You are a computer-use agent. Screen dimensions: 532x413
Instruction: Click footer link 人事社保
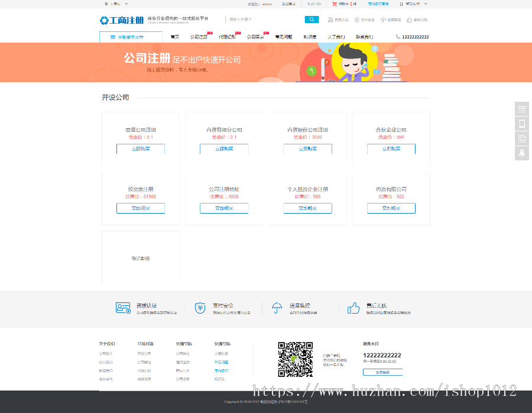pyautogui.click(x=221, y=354)
